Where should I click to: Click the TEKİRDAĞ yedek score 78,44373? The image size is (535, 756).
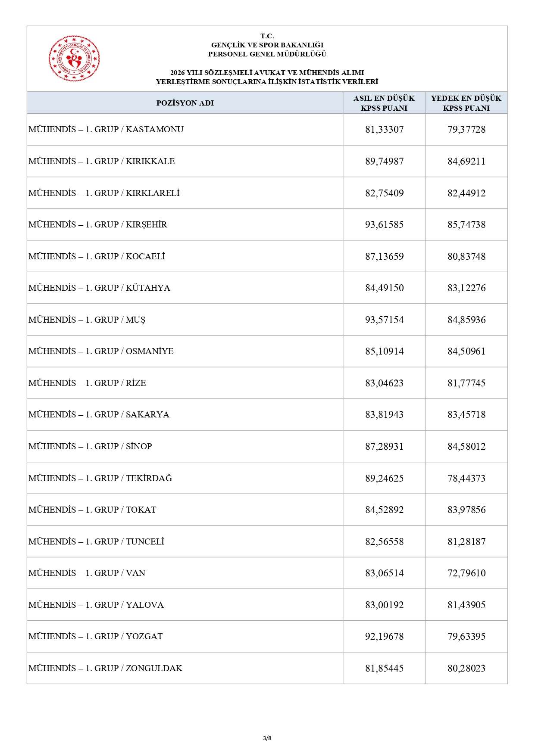466,478
